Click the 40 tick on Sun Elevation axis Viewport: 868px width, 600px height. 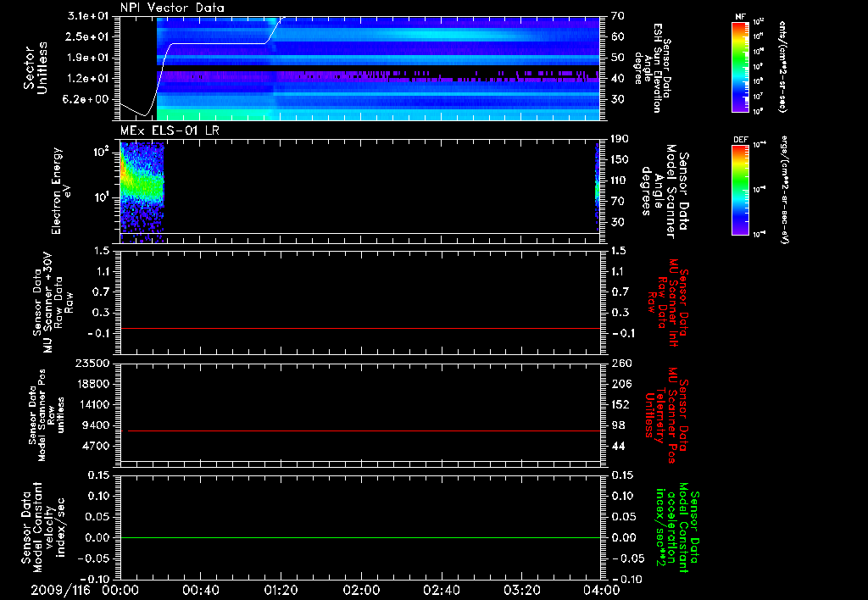tap(618, 79)
